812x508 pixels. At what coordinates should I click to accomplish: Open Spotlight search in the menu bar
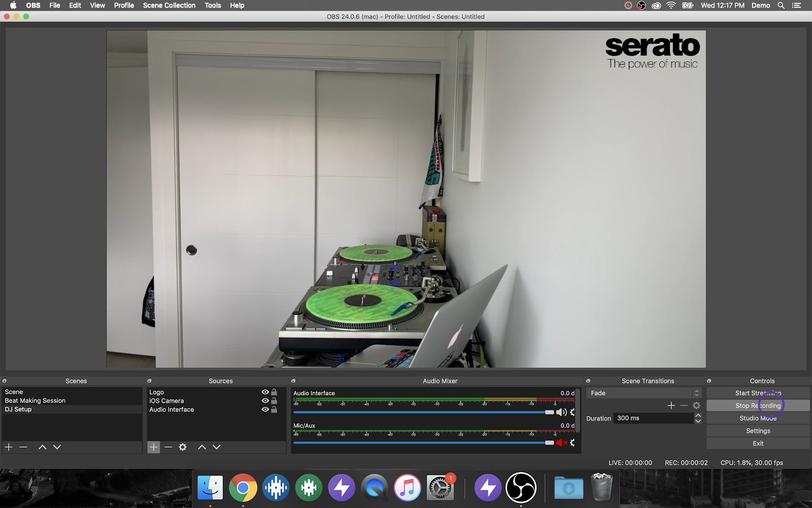pyautogui.click(x=781, y=6)
